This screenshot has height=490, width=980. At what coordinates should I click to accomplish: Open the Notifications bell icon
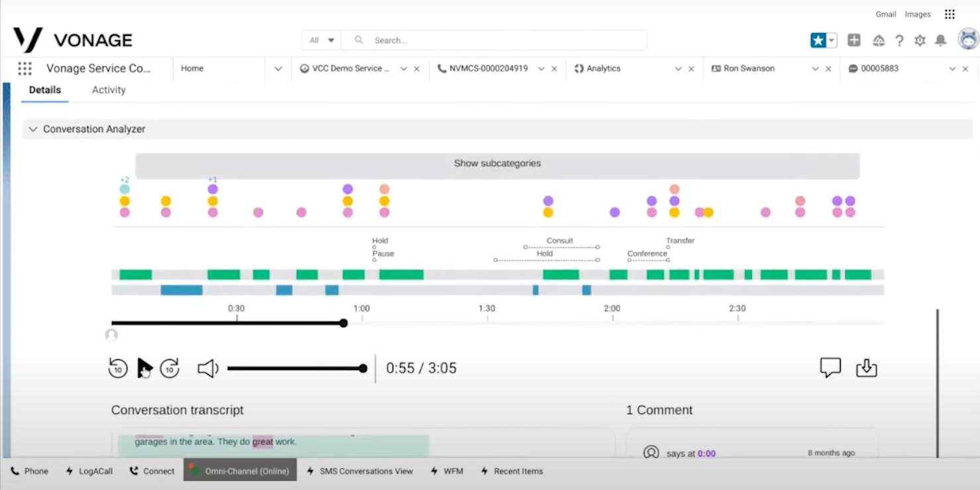pos(940,40)
